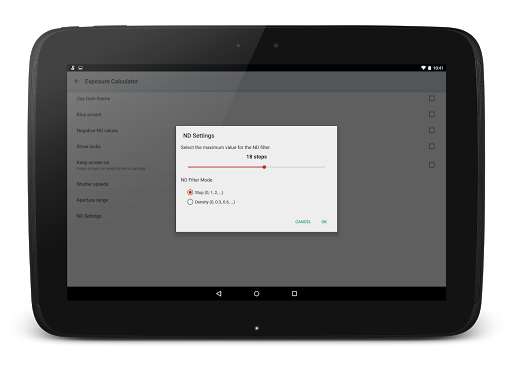This screenshot has width=512, height=369.
Task: Toggle the Blue accent checkbox
Action: (432, 114)
